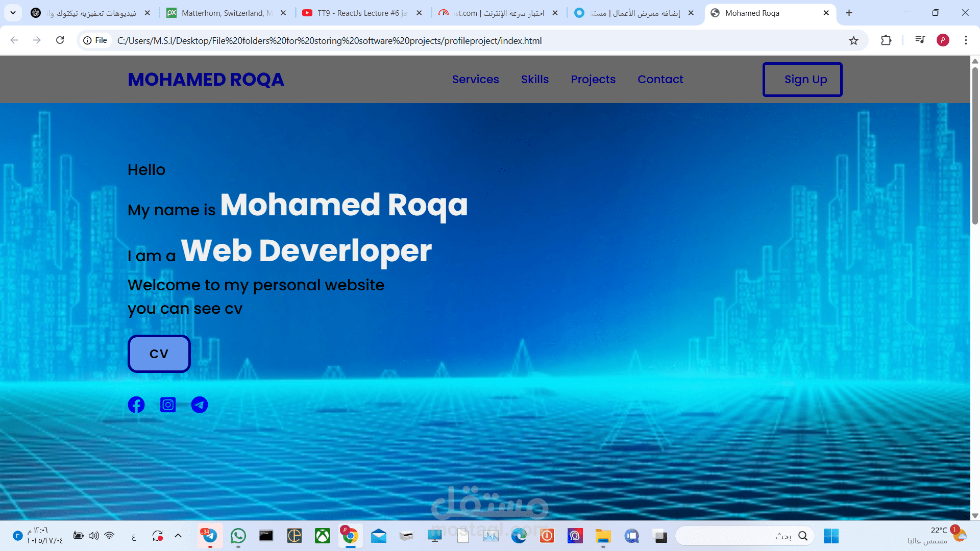Screen dimensions: 980x551
Task: Close the TT9 ReactJs Lecture tab
Action: coord(419,13)
